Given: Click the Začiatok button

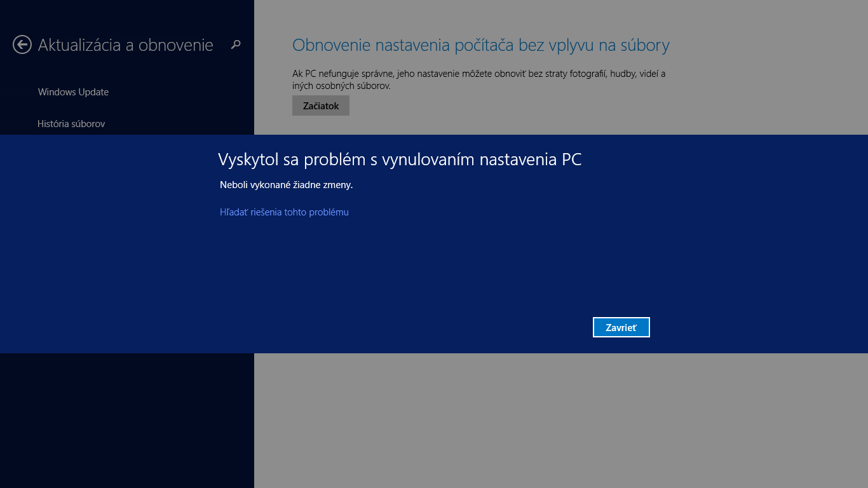Looking at the screenshot, I should click(x=321, y=105).
